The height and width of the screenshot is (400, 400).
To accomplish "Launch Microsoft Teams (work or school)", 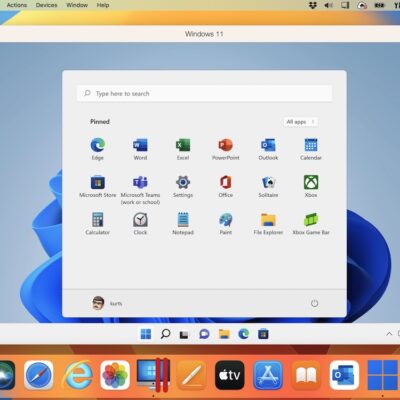I will click(x=140, y=190).
